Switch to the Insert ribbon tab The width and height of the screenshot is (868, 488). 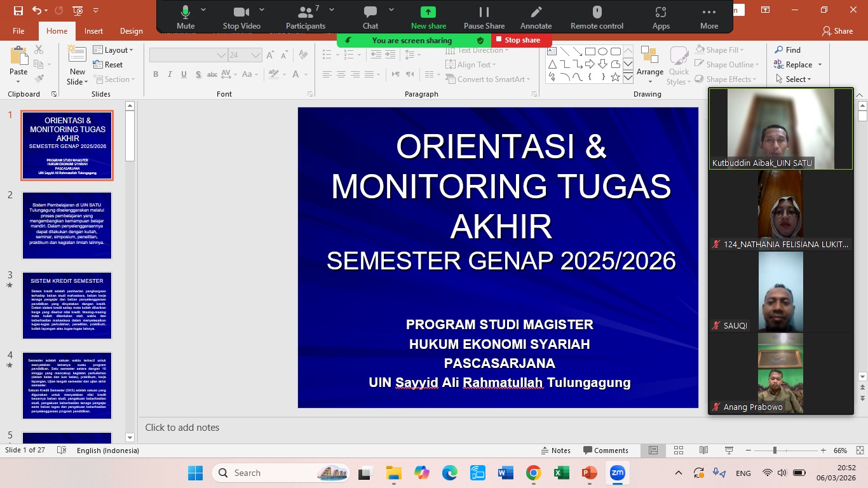(x=93, y=31)
